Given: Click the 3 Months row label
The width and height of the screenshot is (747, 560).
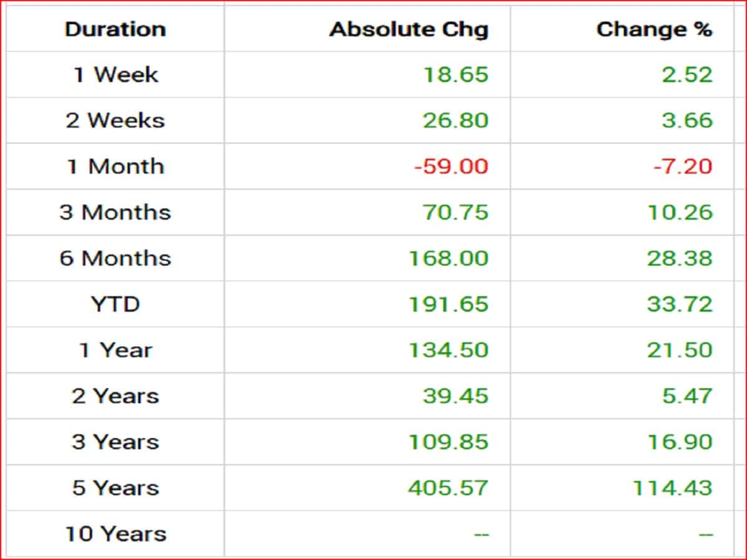Looking at the screenshot, I should point(115,212).
